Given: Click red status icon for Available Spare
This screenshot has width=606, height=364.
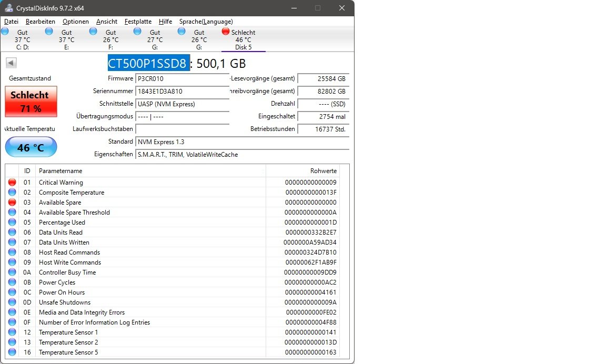Looking at the screenshot, I should pos(12,203).
